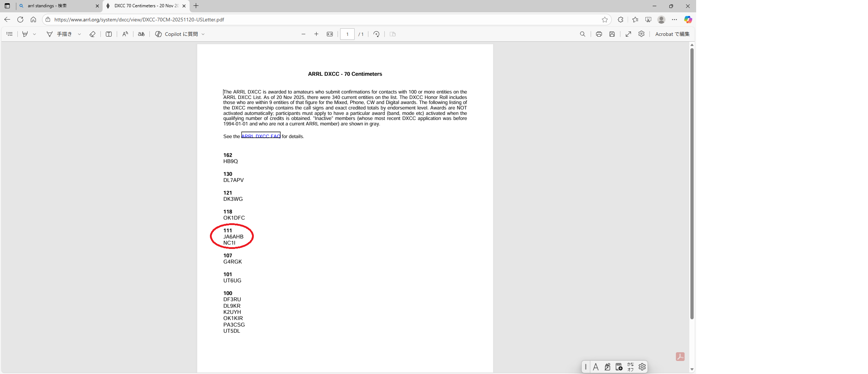
Task: Click the Fit to width icon
Action: coord(330,34)
